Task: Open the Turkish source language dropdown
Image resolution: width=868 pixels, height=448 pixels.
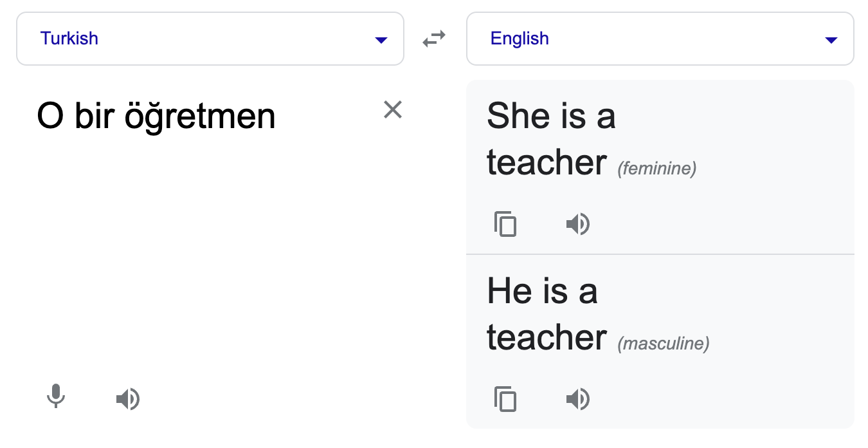Action: (210, 39)
